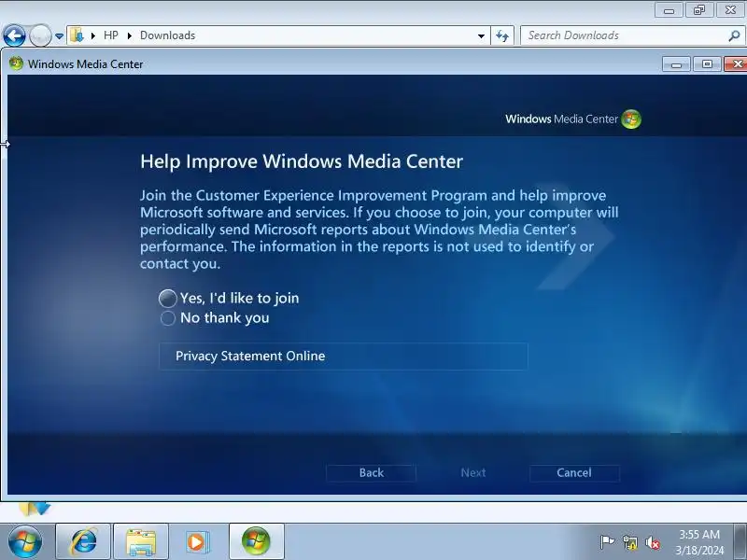
Task: Minimize the Windows Media Center window
Action: pos(676,64)
